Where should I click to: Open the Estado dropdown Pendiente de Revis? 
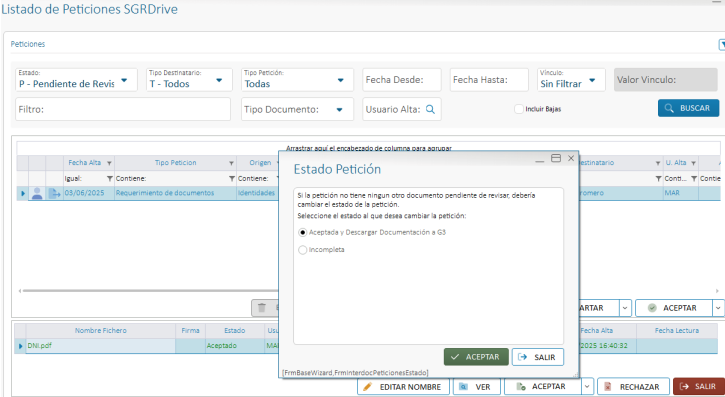(x=124, y=80)
